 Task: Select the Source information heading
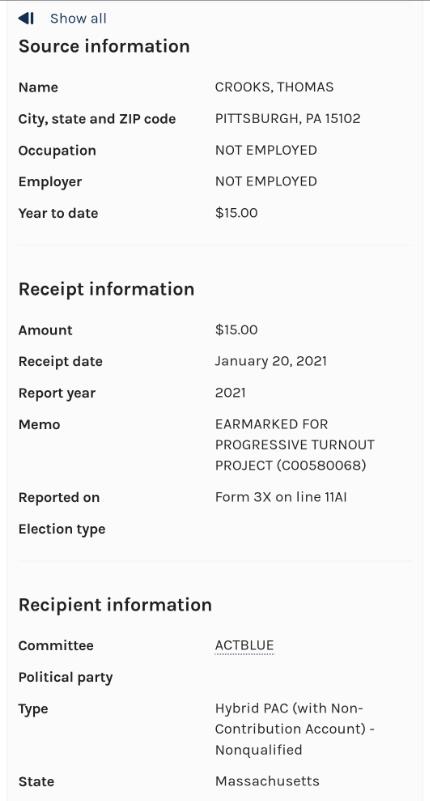tap(104, 46)
